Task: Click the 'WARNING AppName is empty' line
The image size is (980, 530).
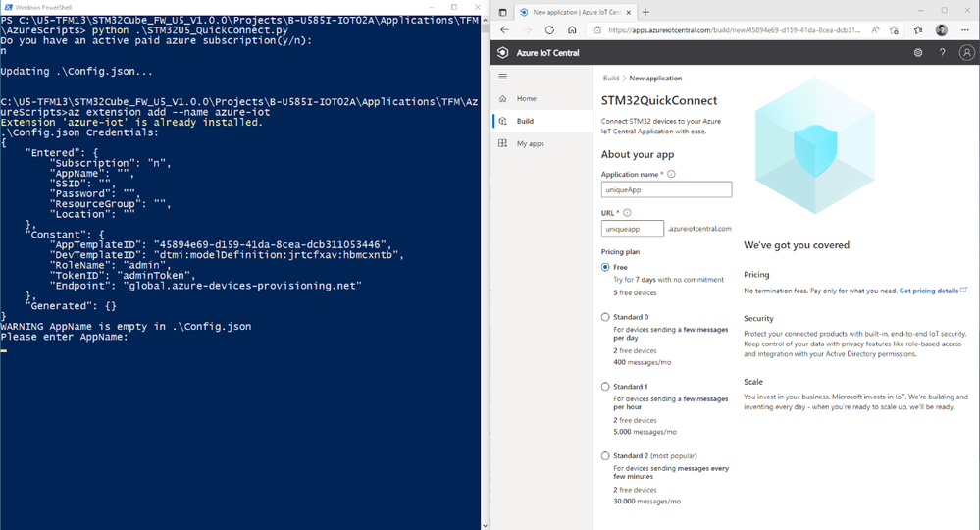Action: [126, 326]
